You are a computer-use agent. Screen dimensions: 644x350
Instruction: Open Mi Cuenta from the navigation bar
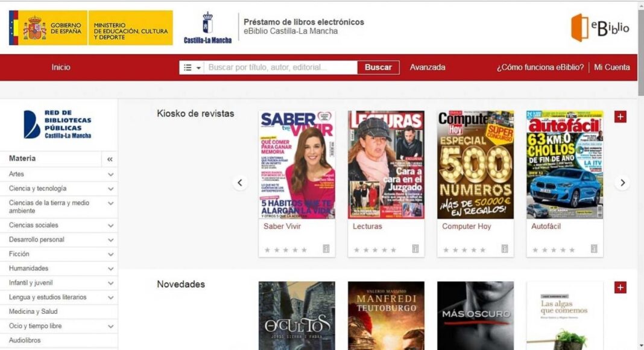611,68
